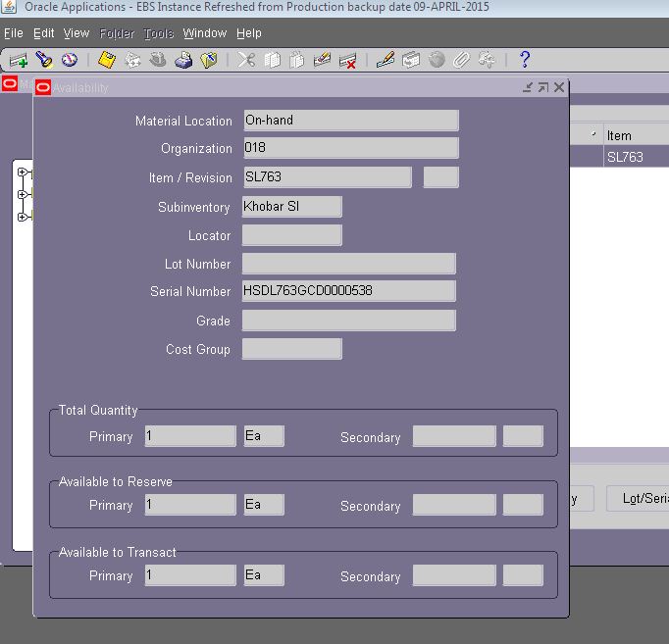Viewport: 669px width, 644px height.
Task: Click the New record toolbar icon
Action: 19,60
